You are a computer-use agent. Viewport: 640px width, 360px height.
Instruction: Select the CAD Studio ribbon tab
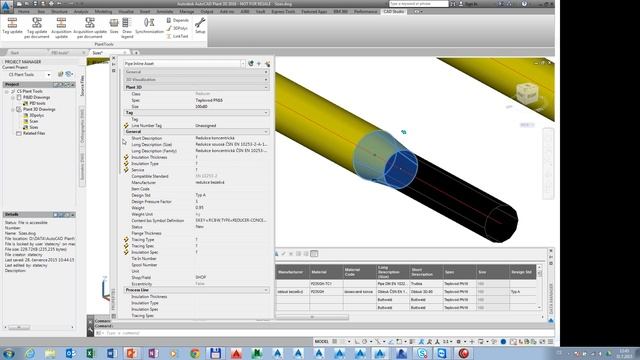(x=393, y=11)
